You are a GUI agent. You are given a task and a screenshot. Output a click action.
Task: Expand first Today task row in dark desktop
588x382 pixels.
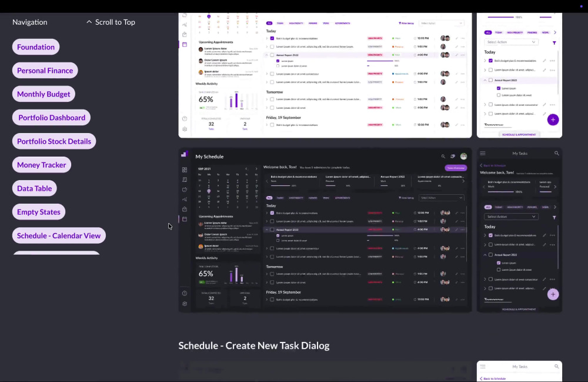pos(267,212)
